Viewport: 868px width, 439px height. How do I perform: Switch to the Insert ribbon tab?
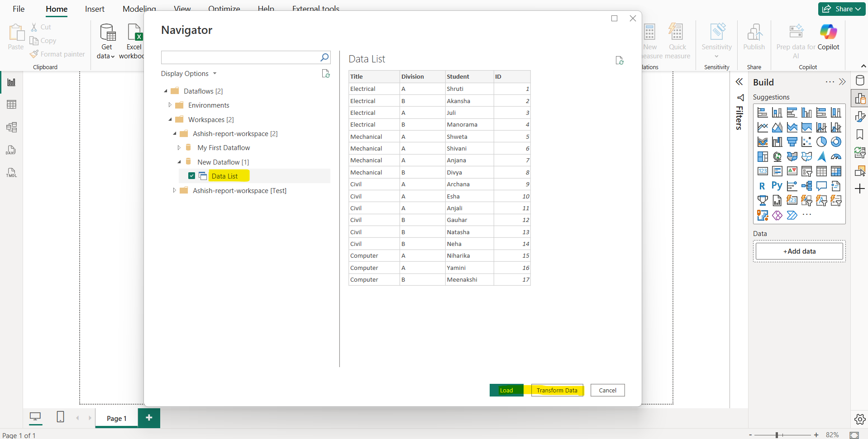pos(94,9)
